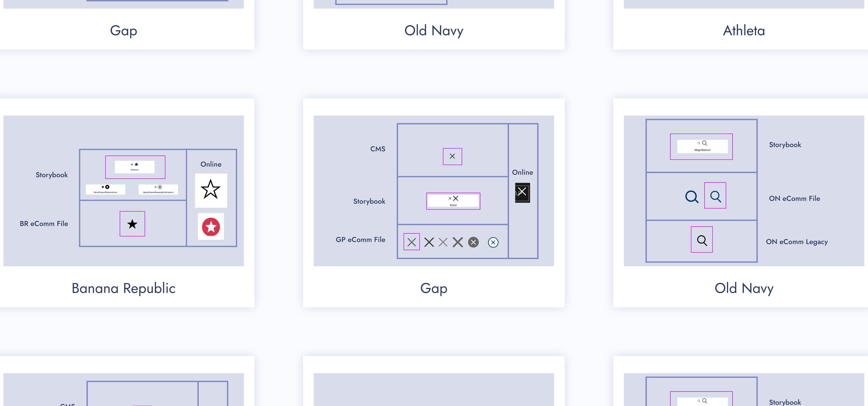Viewport: 868px width, 406px height.
Task: Click the BR eComm File label
Action: tap(44, 224)
